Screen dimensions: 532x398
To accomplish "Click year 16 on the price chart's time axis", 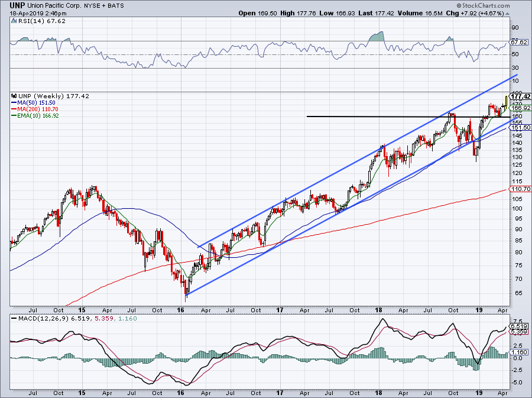I will (180, 310).
